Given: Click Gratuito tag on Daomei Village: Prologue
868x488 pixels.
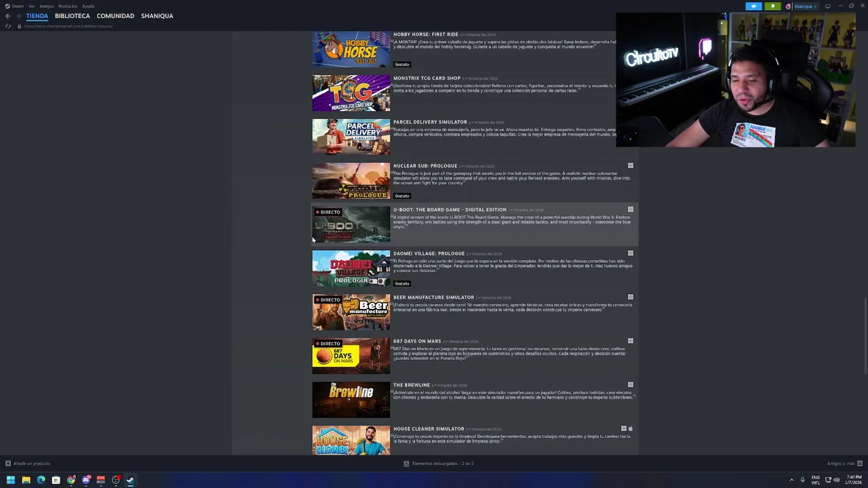Looking at the screenshot, I should pyautogui.click(x=402, y=283).
